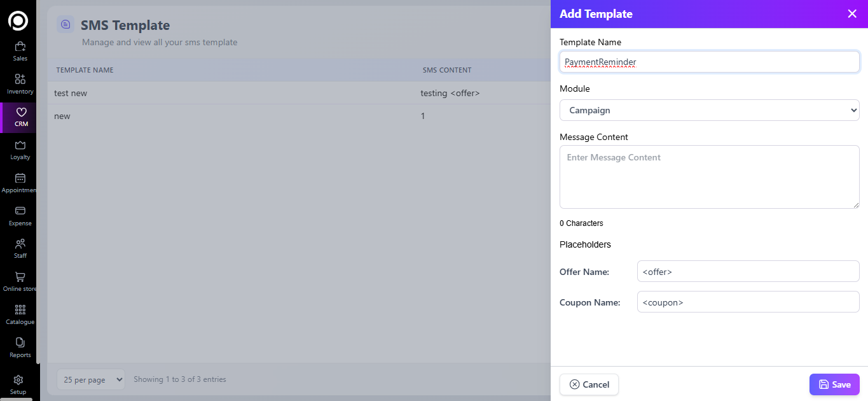Click the Coupon Name placeholder field
868x401 pixels.
(x=748, y=302)
